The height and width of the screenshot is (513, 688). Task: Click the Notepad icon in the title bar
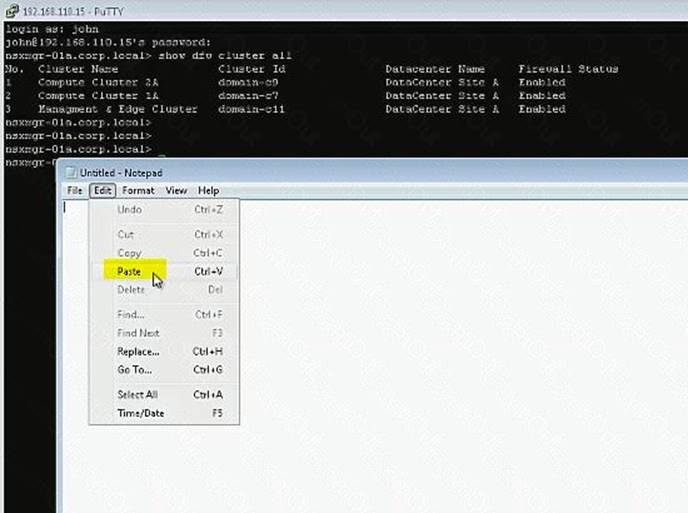click(x=71, y=172)
